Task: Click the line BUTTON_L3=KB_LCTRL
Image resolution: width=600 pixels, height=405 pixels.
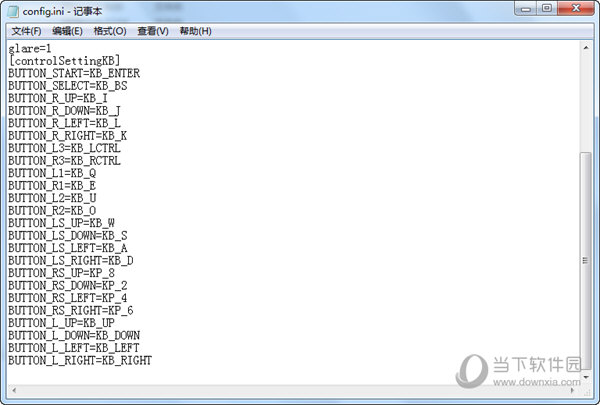Action: coord(64,148)
